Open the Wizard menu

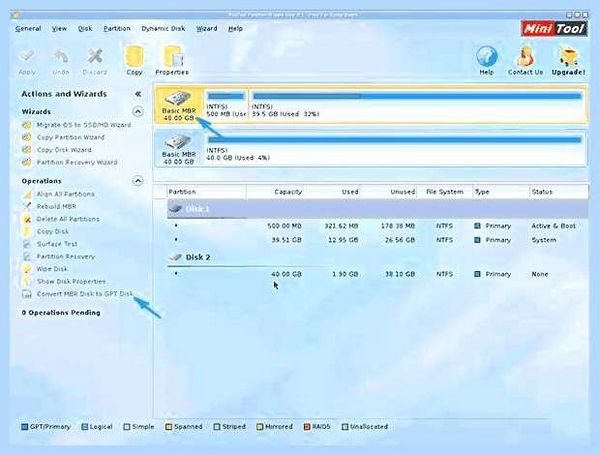pos(207,29)
